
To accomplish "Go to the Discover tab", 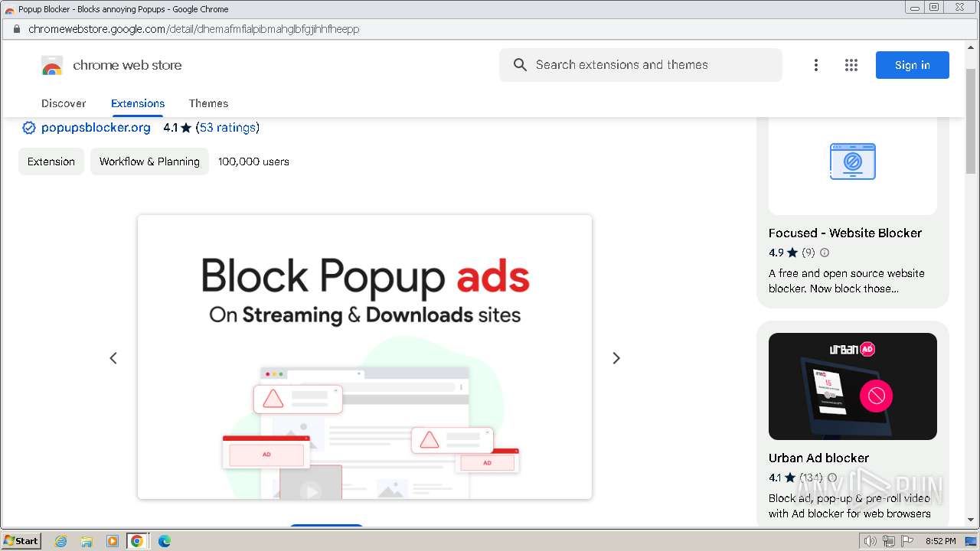I will pyautogui.click(x=64, y=103).
